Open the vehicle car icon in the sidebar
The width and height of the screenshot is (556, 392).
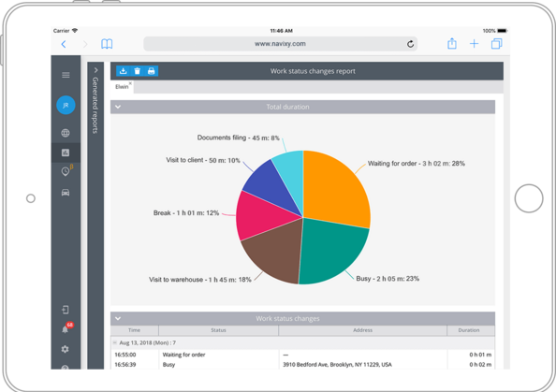pyautogui.click(x=66, y=193)
